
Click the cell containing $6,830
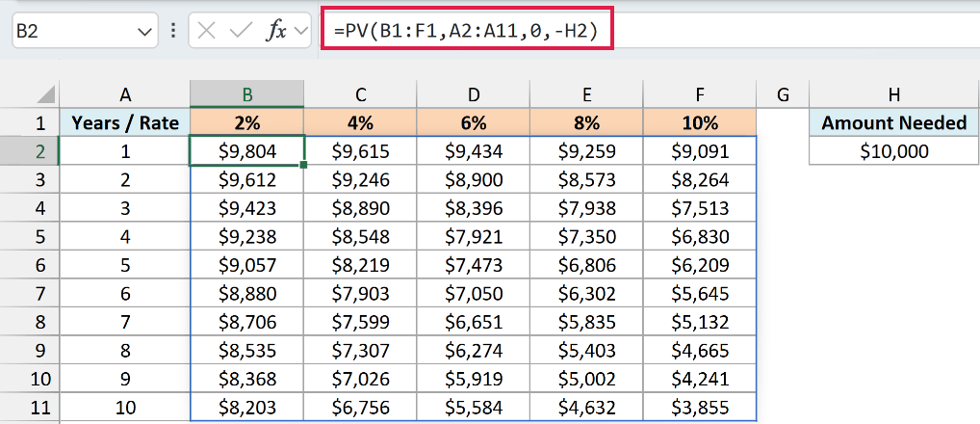click(x=700, y=237)
